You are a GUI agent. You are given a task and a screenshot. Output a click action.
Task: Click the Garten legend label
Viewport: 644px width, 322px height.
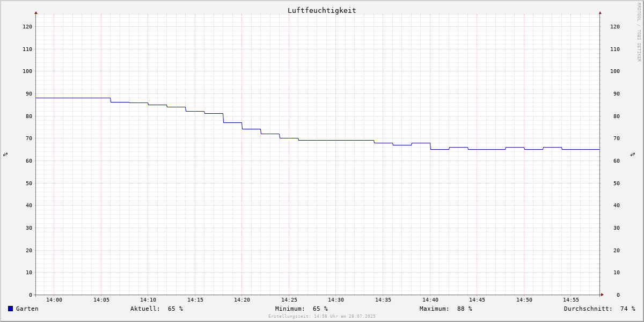27,309
